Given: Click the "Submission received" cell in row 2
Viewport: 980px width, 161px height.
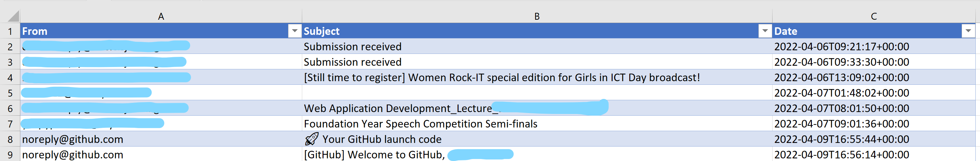Looking at the screenshot, I should click(x=352, y=47).
